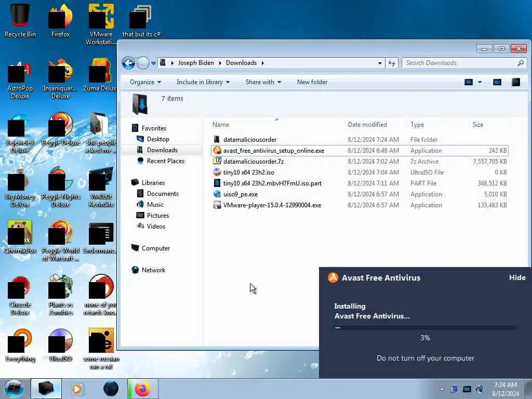Open Explorer from the taskbar

pyautogui.click(x=46, y=389)
